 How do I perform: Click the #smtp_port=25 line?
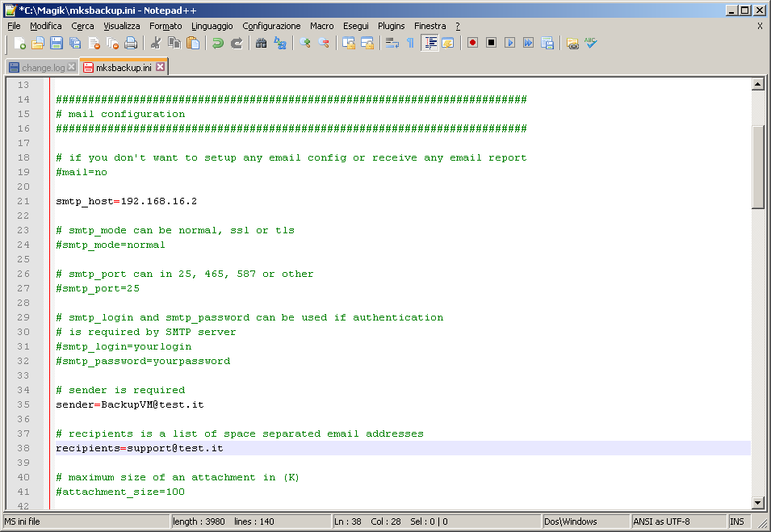(x=98, y=288)
